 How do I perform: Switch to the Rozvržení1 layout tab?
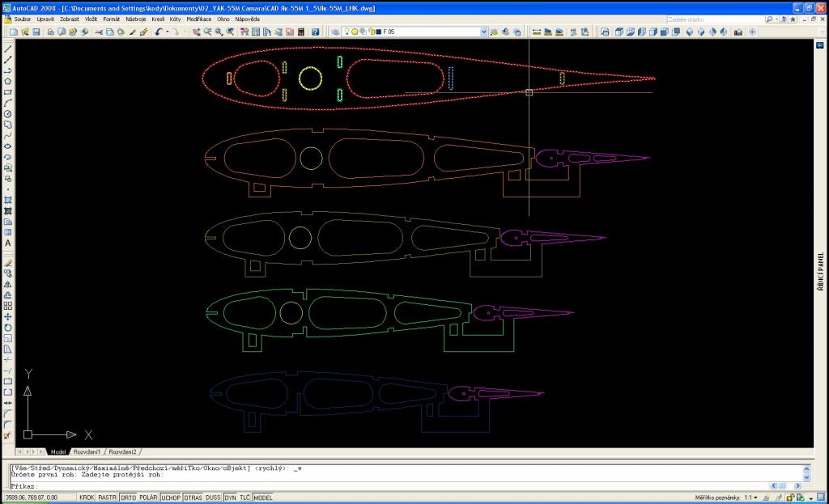[87, 451]
